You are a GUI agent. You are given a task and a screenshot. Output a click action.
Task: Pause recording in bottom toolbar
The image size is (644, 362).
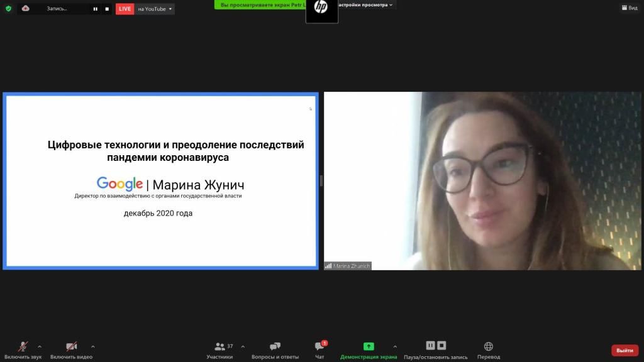(430, 346)
